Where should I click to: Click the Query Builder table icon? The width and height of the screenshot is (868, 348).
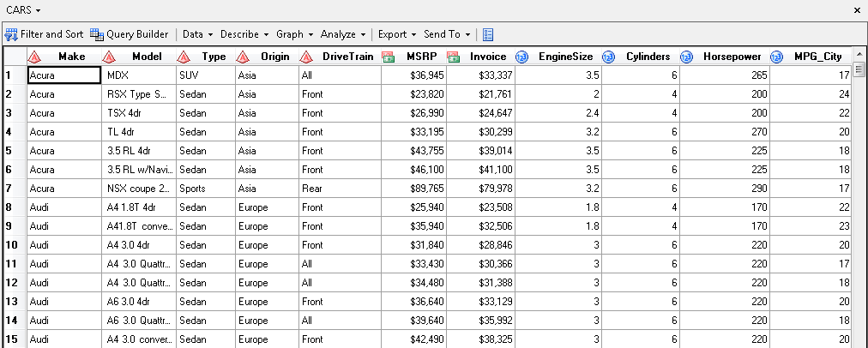click(97, 35)
